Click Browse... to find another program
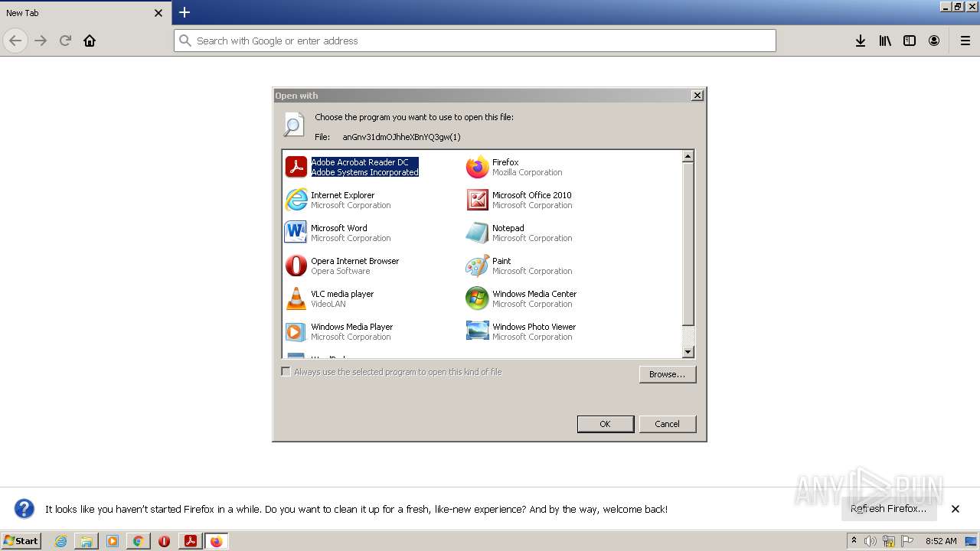The height and width of the screenshot is (551, 980). click(x=667, y=374)
